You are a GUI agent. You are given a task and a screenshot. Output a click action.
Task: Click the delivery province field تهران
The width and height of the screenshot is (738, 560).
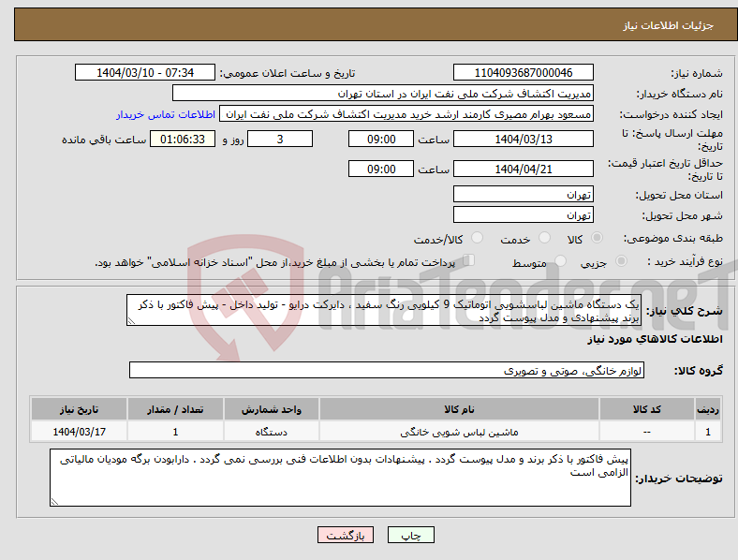524,194
